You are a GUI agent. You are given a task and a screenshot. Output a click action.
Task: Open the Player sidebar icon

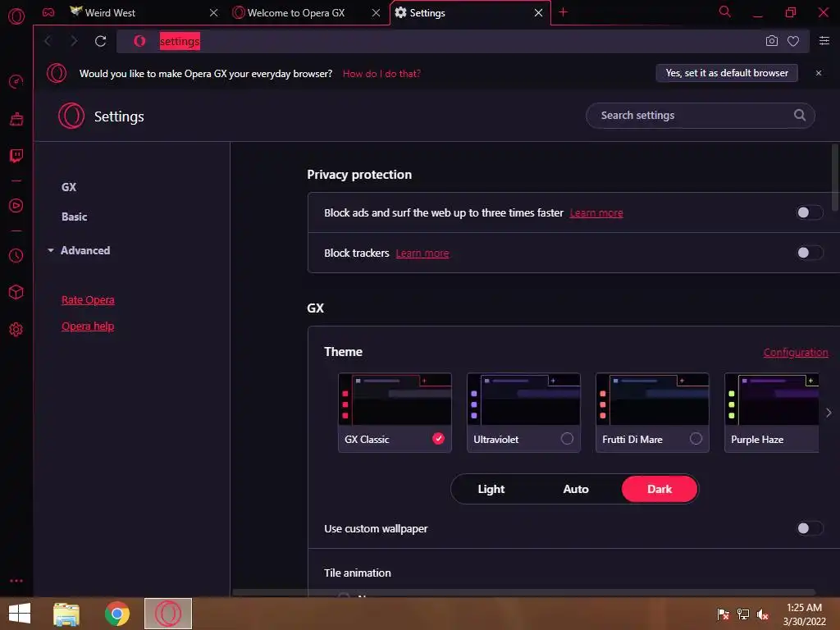16,206
